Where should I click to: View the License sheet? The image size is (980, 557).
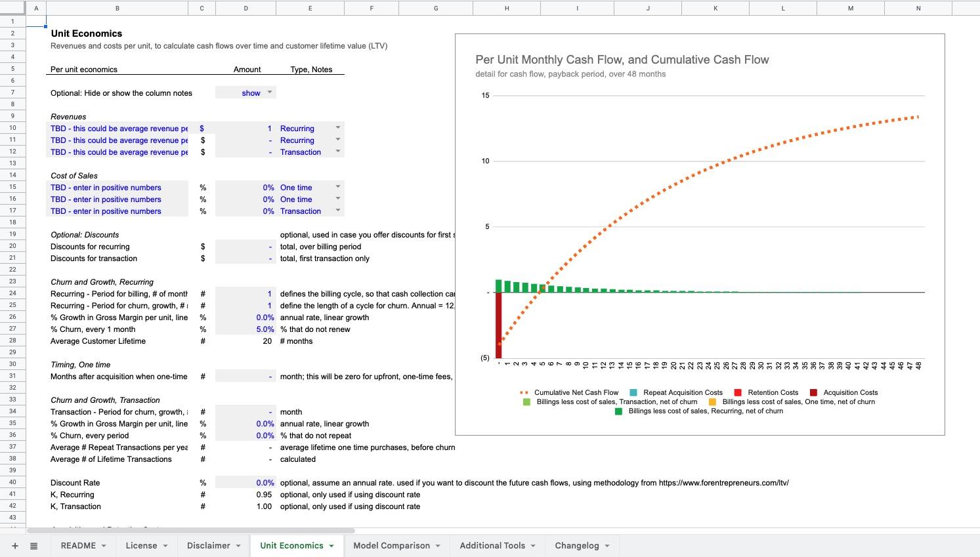click(141, 545)
